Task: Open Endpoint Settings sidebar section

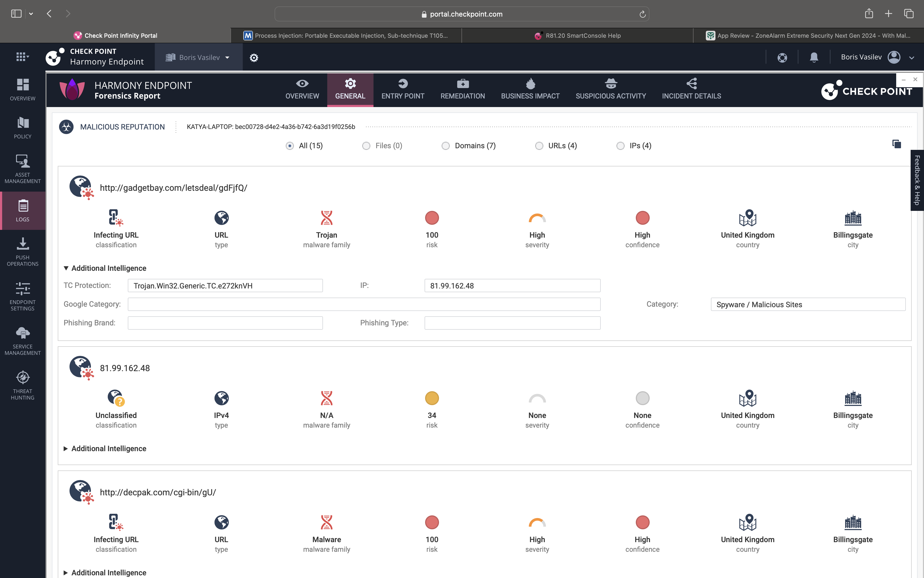Action: tap(22, 297)
